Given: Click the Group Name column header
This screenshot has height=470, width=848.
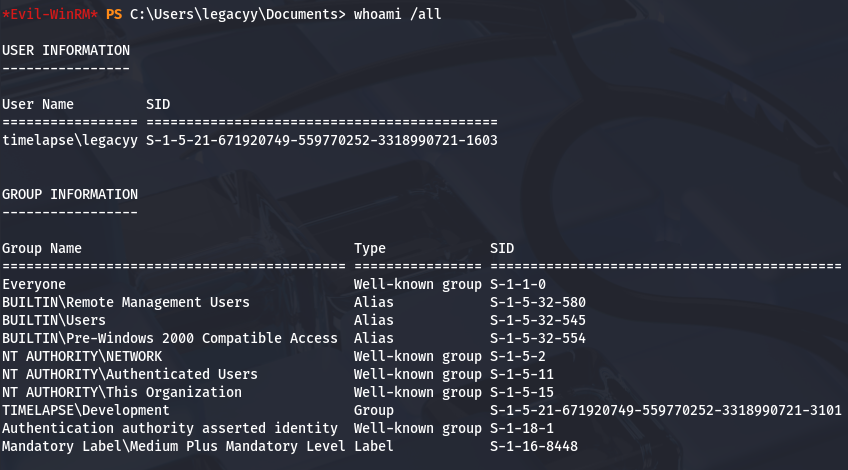Looking at the screenshot, I should click(42, 248).
